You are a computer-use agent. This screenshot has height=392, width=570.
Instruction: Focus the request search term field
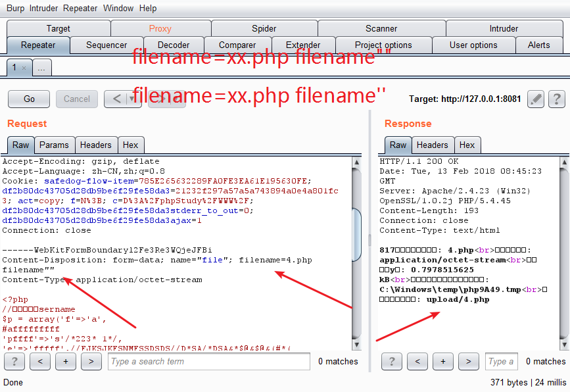click(209, 362)
